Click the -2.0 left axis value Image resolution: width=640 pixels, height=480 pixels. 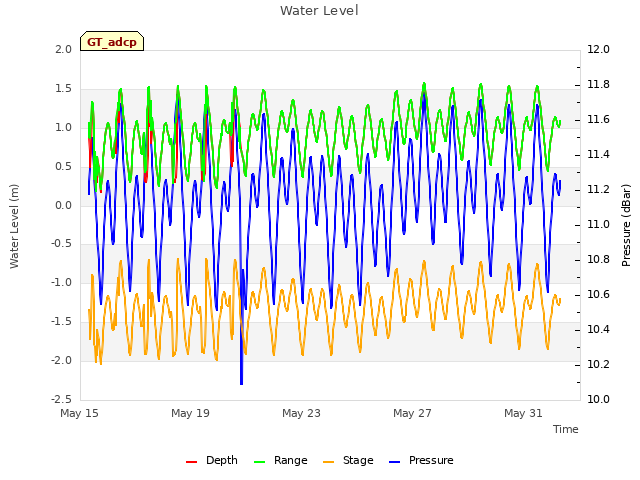tap(62, 360)
